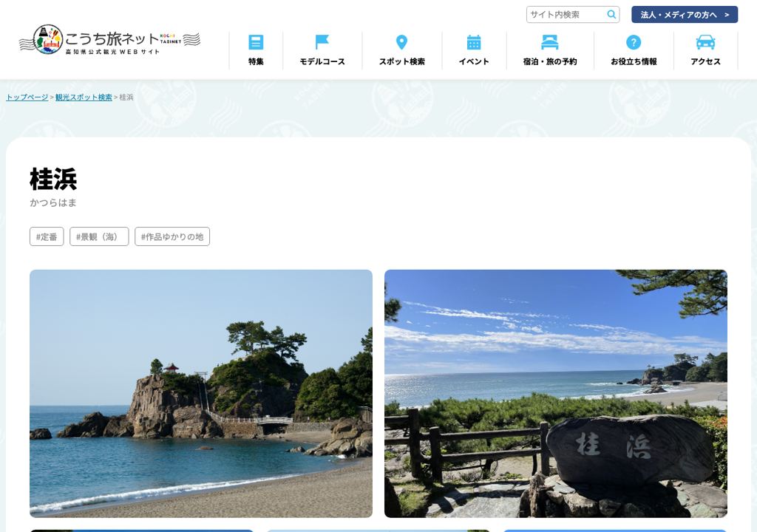
Task: Open the こうち旅ネット logo homepage
Action: pos(109,40)
